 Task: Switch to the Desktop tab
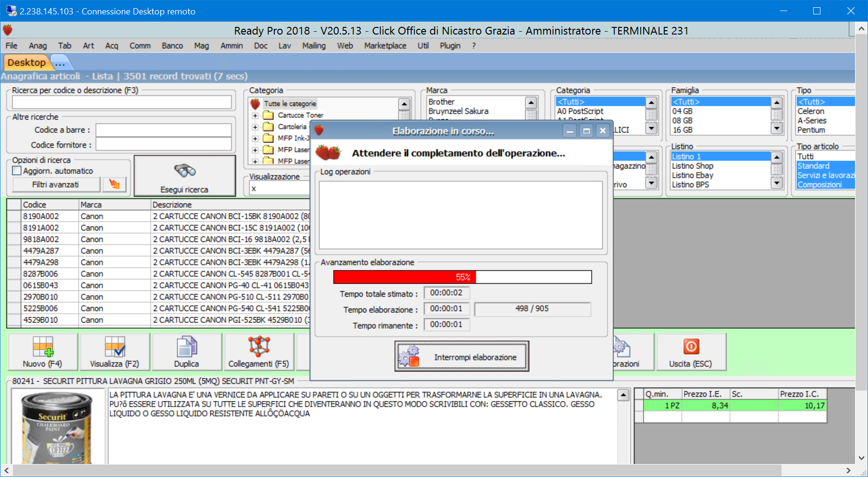point(26,62)
